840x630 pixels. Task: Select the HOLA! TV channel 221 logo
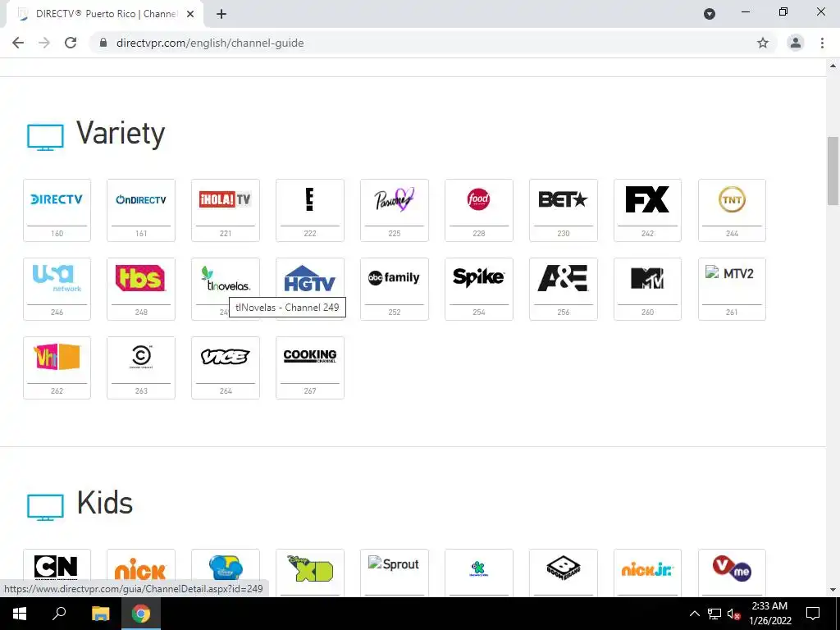coord(226,200)
